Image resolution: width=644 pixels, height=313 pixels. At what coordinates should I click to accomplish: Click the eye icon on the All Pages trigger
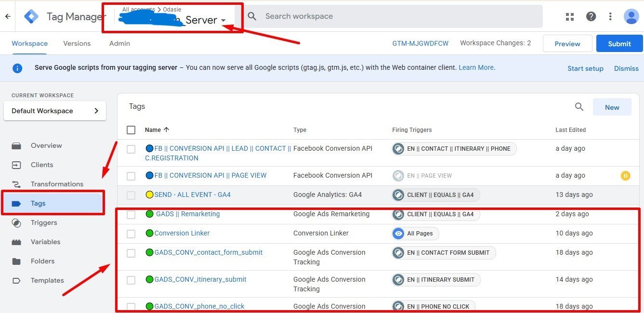pos(398,234)
